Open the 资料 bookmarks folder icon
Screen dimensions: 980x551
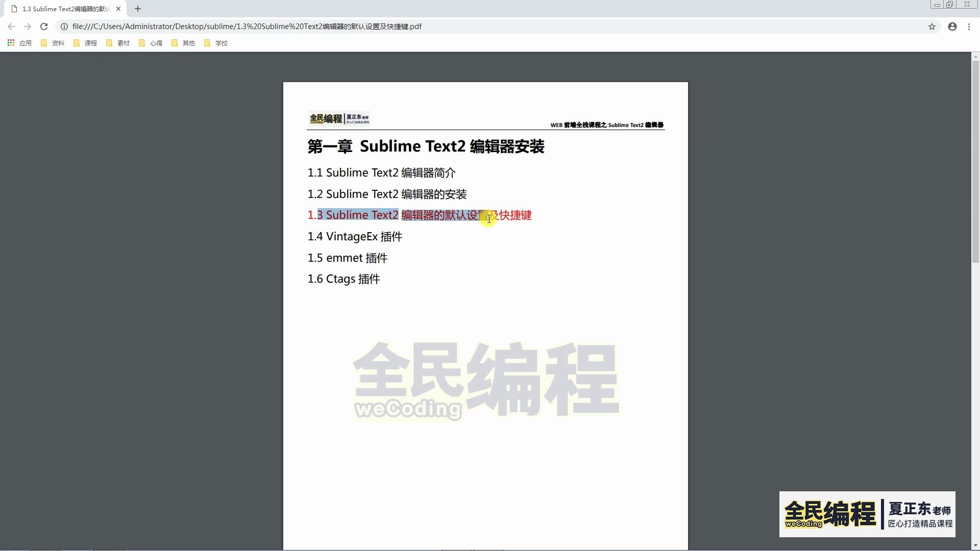click(43, 43)
